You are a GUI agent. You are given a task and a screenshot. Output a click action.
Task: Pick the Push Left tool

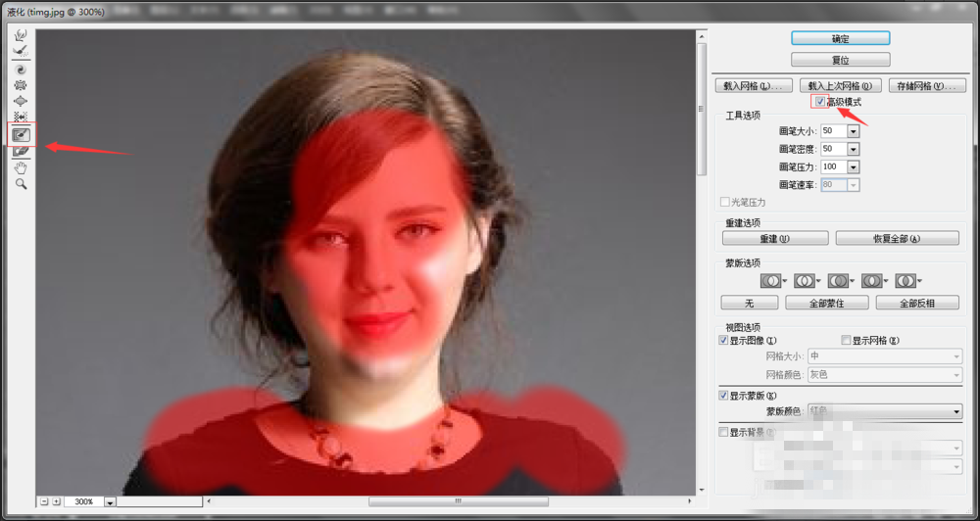point(20,117)
